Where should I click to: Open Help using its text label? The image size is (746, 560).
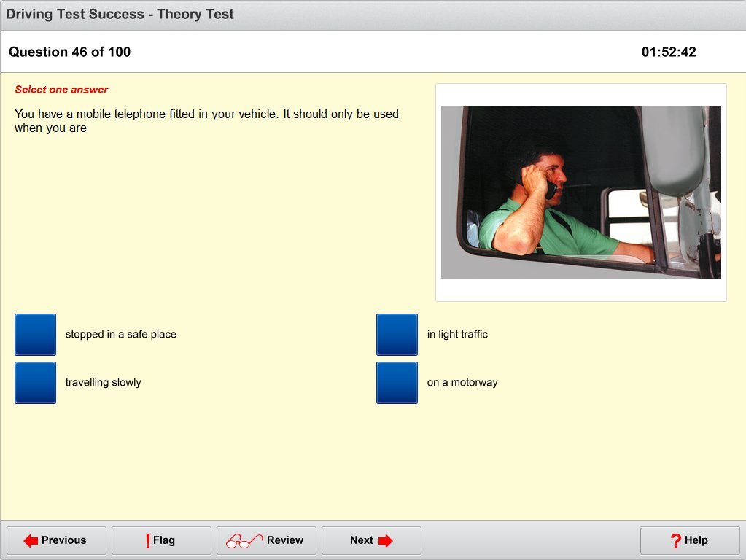click(x=696, y=540)
